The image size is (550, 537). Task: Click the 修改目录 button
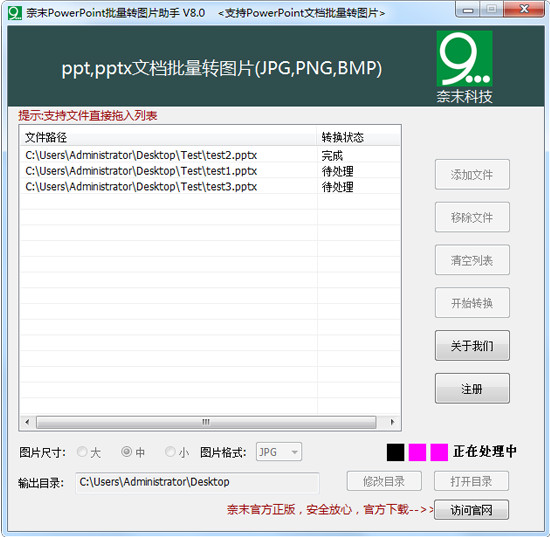click(384, 481)
